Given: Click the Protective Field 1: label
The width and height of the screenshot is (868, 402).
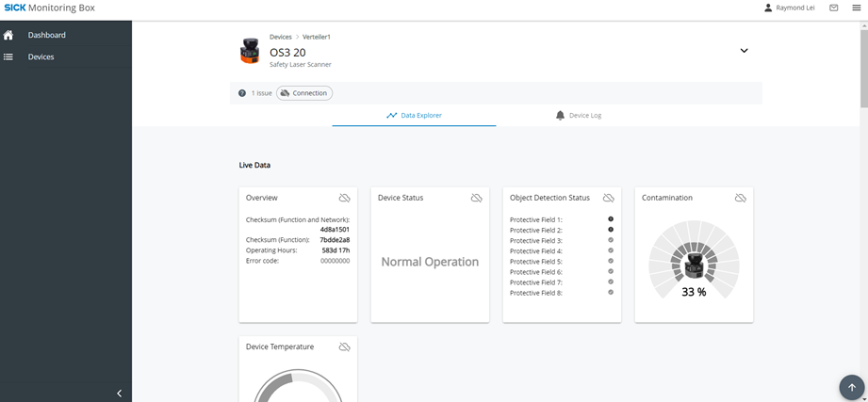Looking at the screenshot, I should tap(536, 219).
